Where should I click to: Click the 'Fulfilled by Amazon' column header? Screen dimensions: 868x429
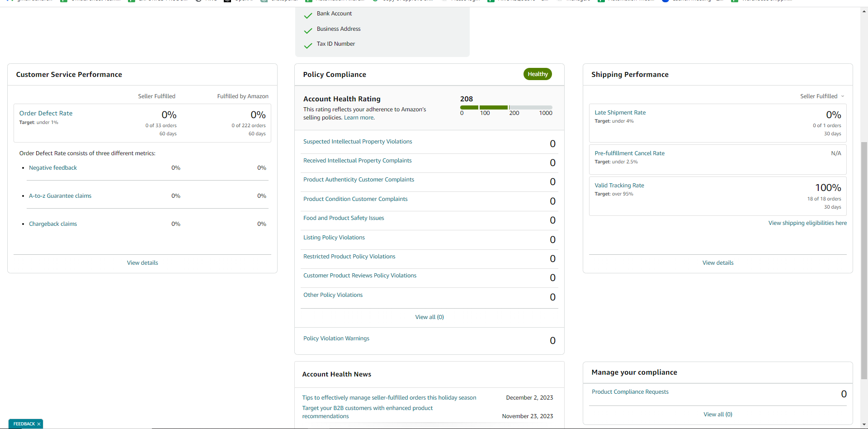coord(243,96)
